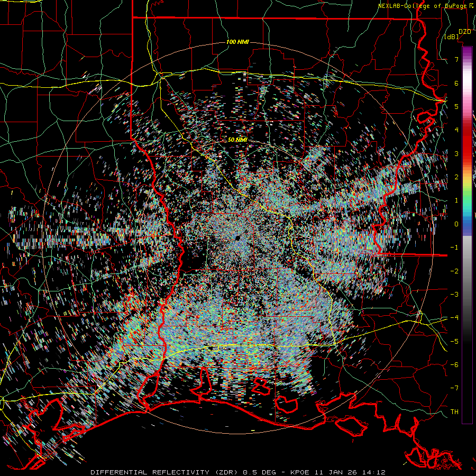Click the 'KPOE 11 JAN 26 14:12' timestamp
476x476 pixels.
click(x=338, y=472)
